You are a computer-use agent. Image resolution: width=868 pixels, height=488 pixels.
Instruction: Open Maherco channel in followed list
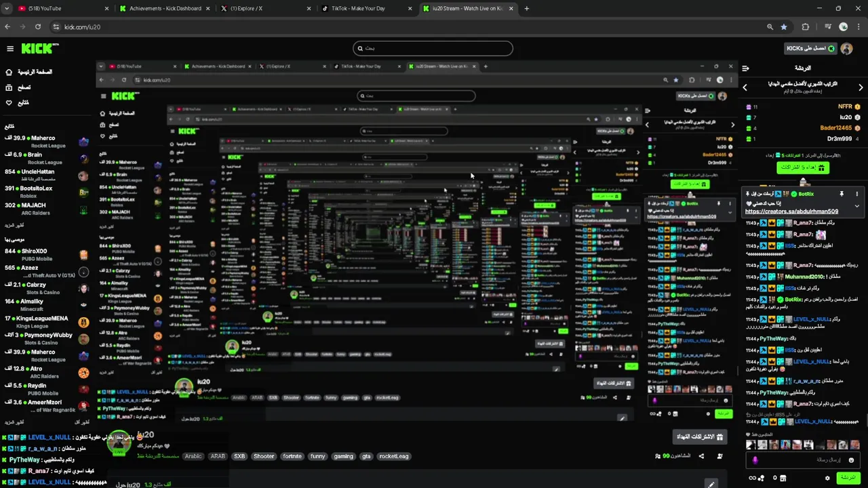pos(46,142)
